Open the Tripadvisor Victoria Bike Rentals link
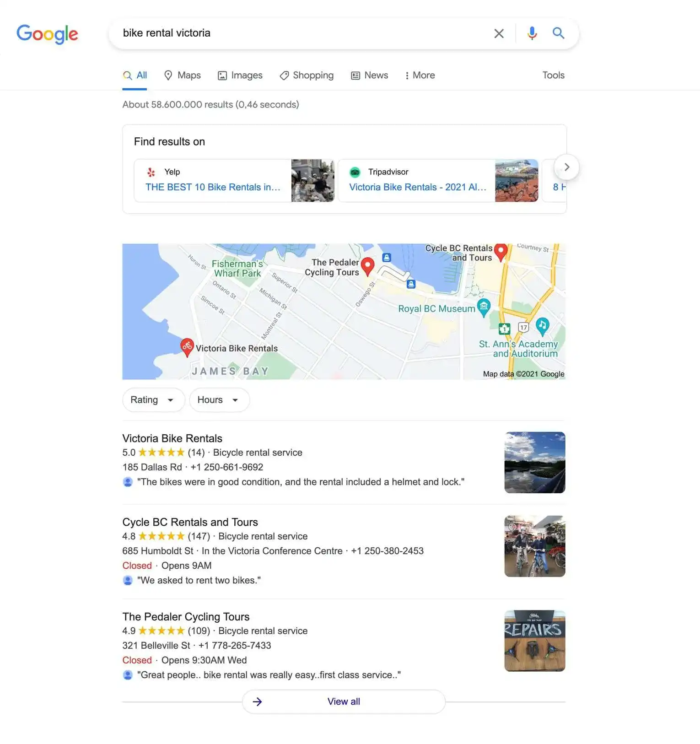 418,187
